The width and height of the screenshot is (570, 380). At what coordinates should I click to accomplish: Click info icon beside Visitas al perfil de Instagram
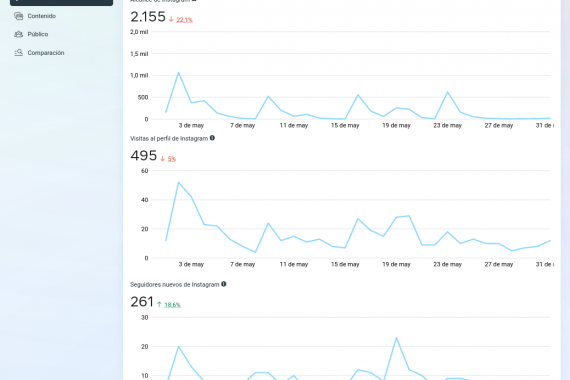pos(212,138)
